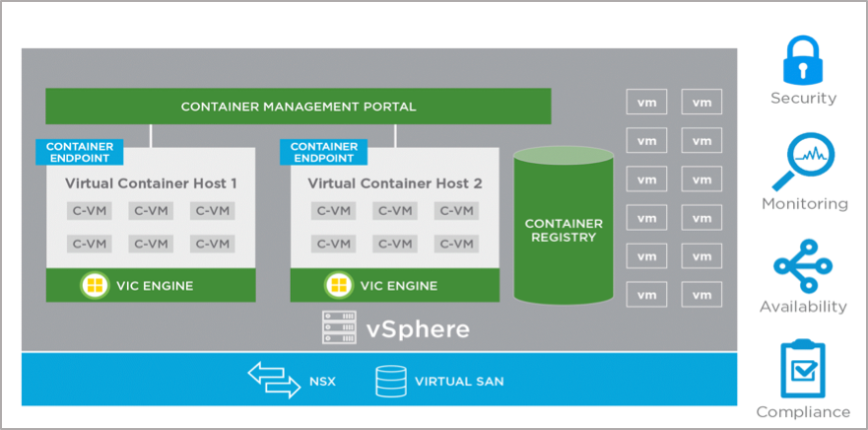868x430 pixels.
Task: Select Container Endpoint tag on Host 2
Action: (324, 152)
